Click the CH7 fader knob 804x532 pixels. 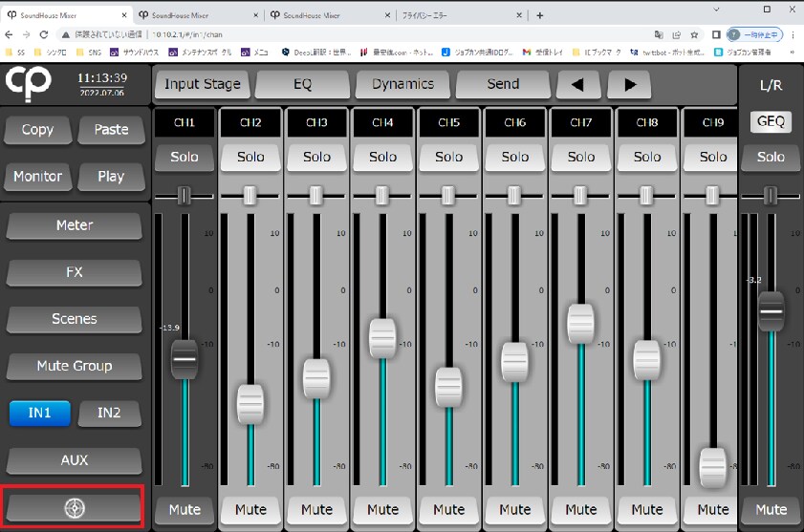pos(580,323)
